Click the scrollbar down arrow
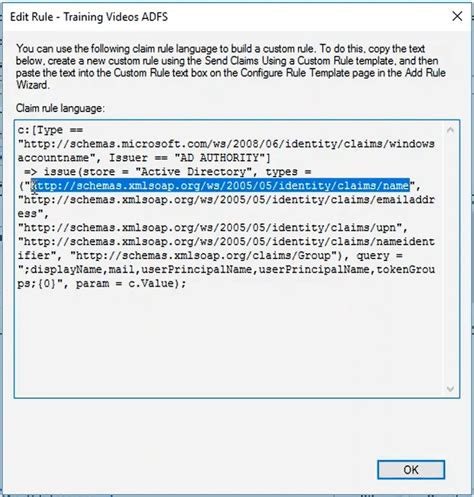Viewport: 474px width, 497px height. point(450,389)
